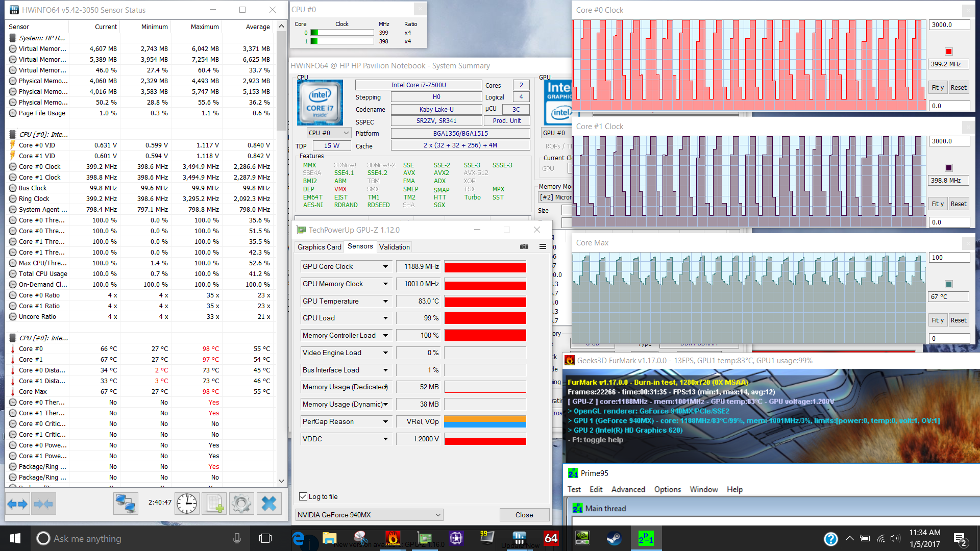
Task: Click the red color swatch in Core #0 Clock
Action: (x=949, y=51)
